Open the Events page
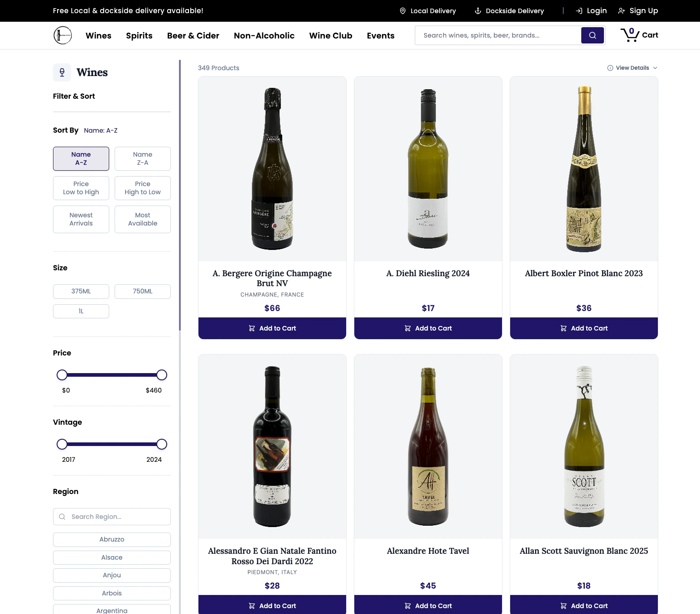The width and height of the screenshot is (700, 614). 381,35
